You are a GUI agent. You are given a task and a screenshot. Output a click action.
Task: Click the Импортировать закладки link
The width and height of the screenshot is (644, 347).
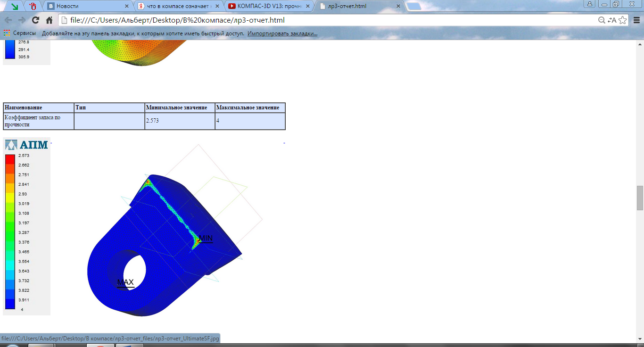click(282, 33)
